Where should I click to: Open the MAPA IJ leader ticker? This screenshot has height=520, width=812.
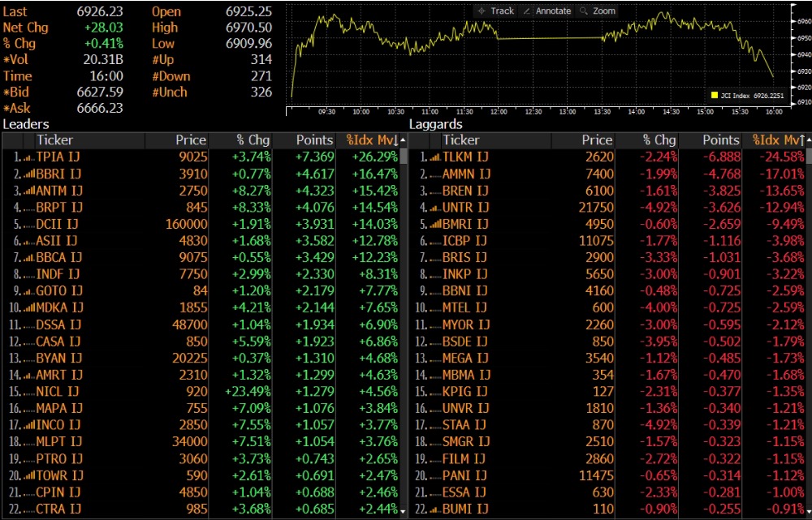coord(58,408)
